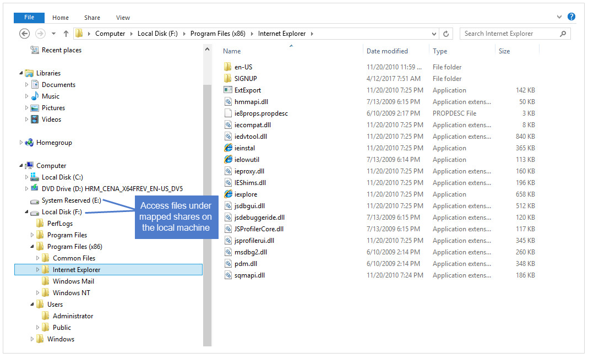Expand the ribbon with the chevron
The width and height of the screenshot is (599, 364).
click(559, 17)
